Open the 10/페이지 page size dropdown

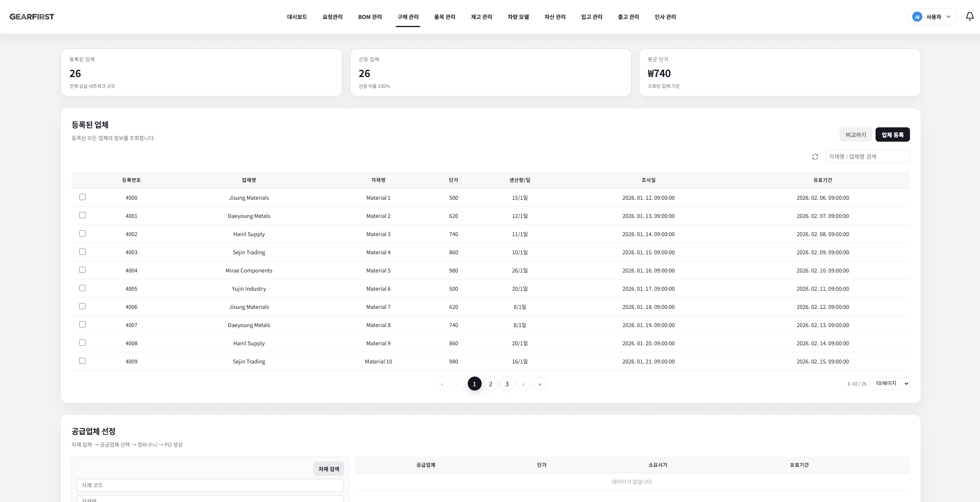(889, 384)
